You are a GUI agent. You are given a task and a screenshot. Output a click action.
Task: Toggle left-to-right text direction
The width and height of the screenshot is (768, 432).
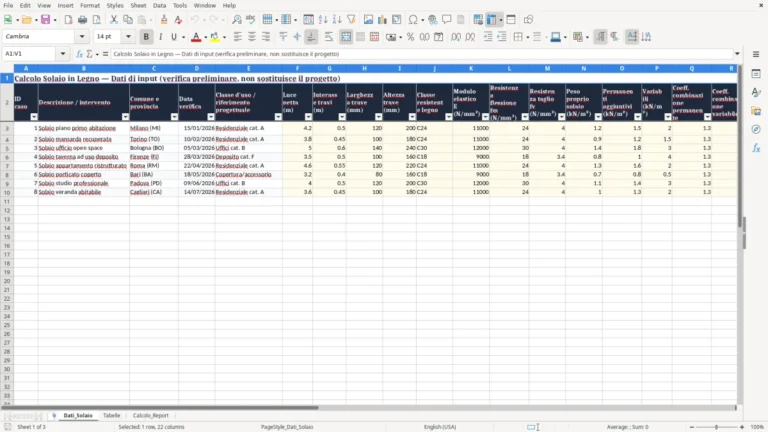pyautogui.click(x=600, y=37)
